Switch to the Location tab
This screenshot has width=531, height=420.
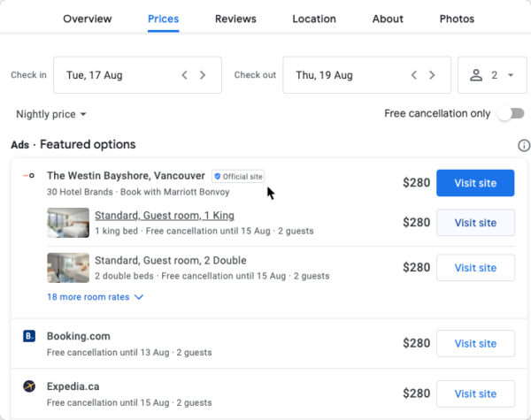314,19
